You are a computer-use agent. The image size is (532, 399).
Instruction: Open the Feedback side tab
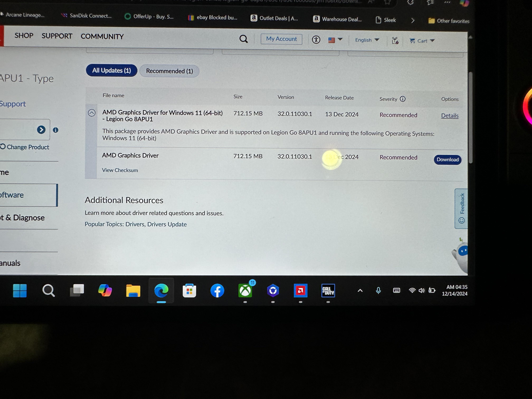[x=461, y=209]
